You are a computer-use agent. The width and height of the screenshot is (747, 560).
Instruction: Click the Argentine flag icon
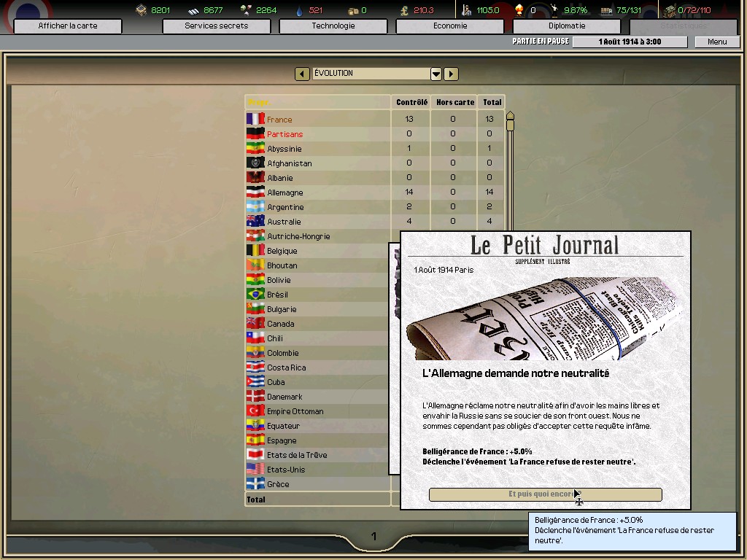[255, 206]
